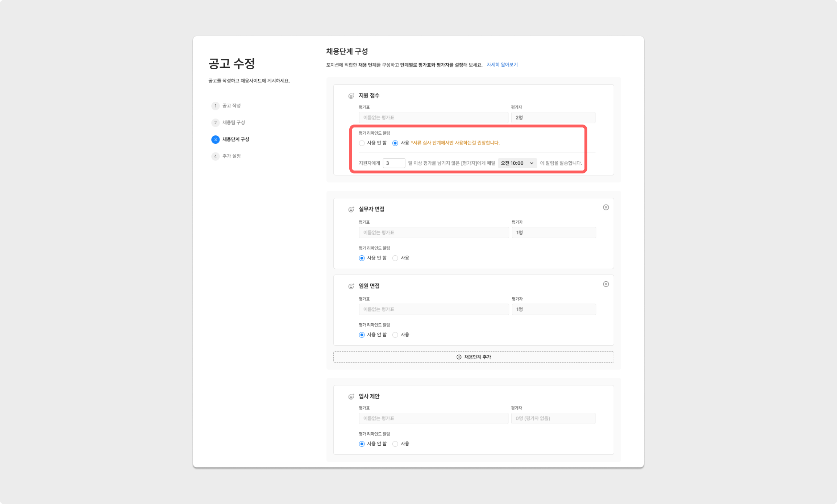837x504 pixels.
Task: Click the step 3 circle for 채용단계 구성
Action: click(x=215, y=139)
